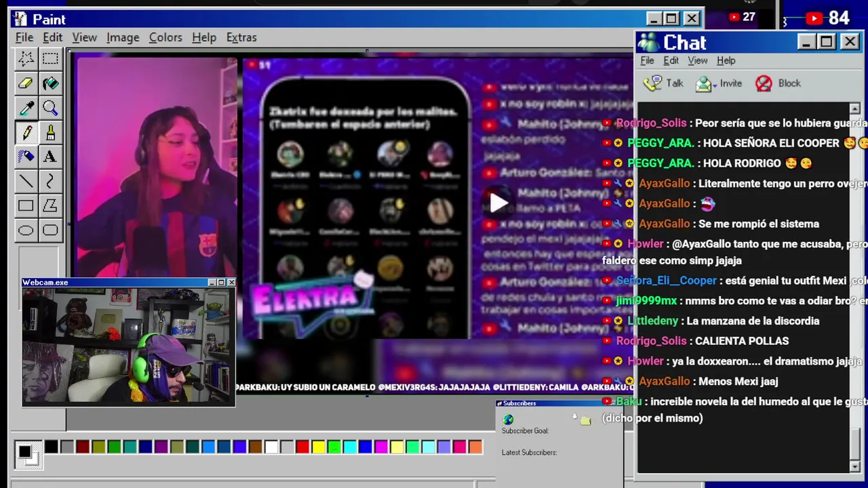Select the white color swatch
868x488 pixels.
coord(271,447)
